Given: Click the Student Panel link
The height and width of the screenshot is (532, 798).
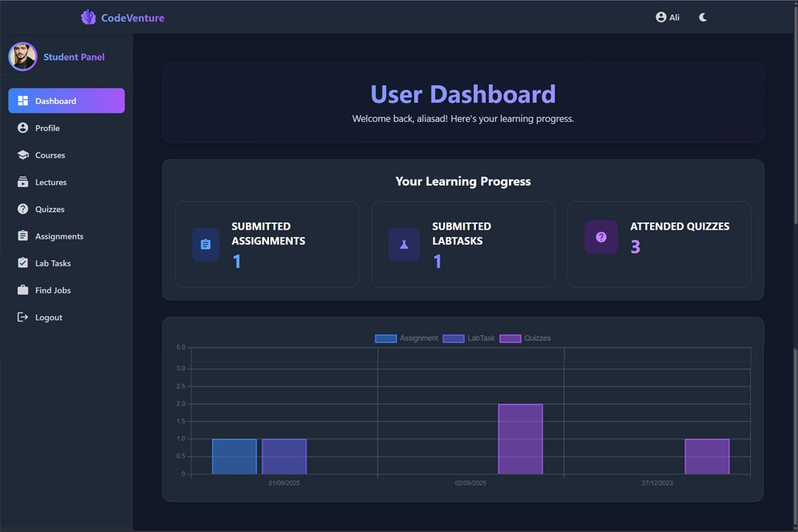Looking at the screenshot, I should 74,56.
